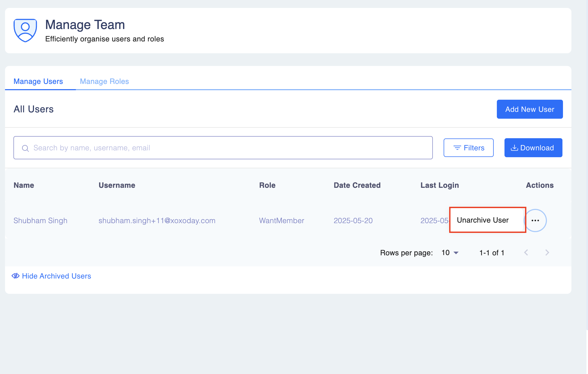Click the crossed-eye archived users icon
This screenshot has width=588, height=374.
tap(16, 276)
